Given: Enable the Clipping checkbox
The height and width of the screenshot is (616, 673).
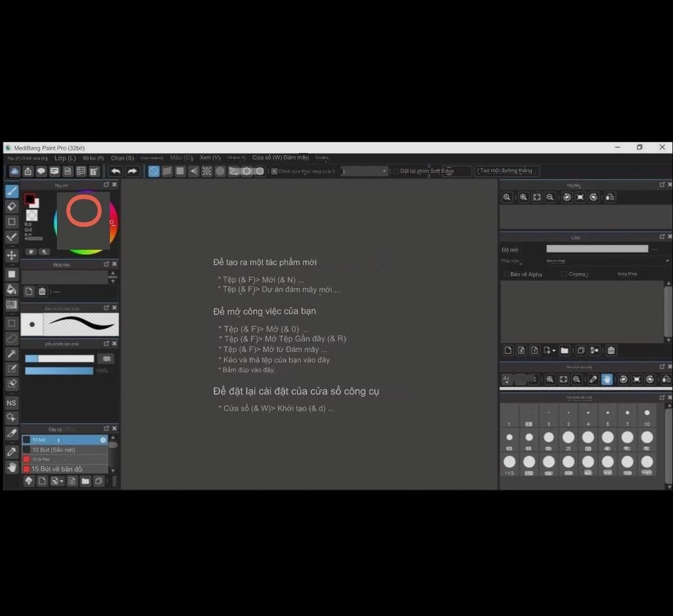Looking at the screenshot, I should (564, 274).
